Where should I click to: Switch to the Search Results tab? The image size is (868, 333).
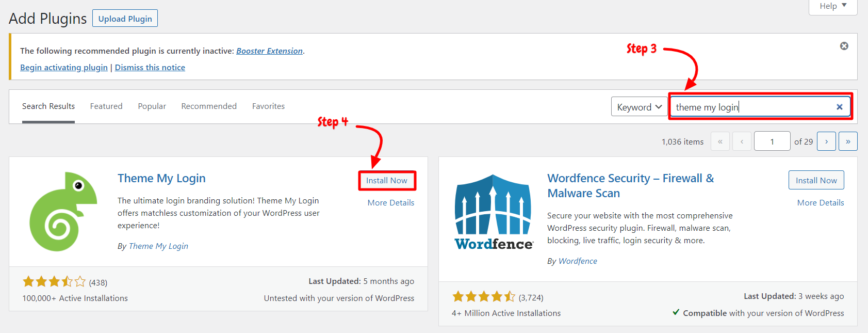coord(48,106)
